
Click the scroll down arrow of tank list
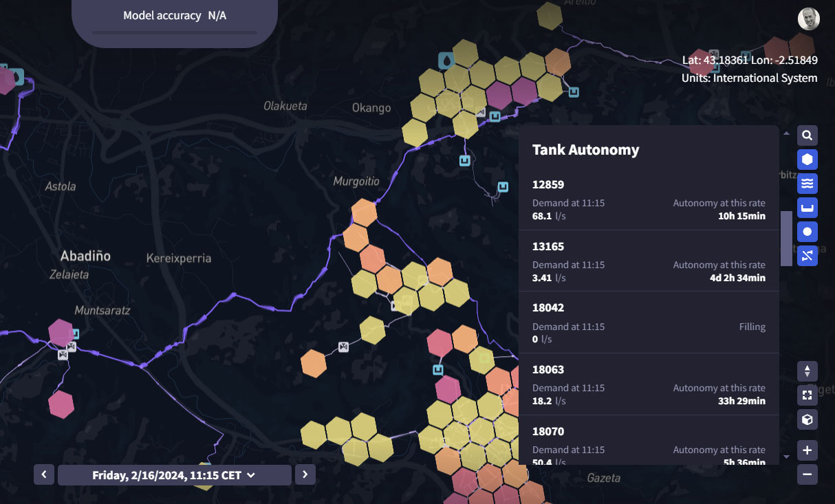[x=786, y=457]
